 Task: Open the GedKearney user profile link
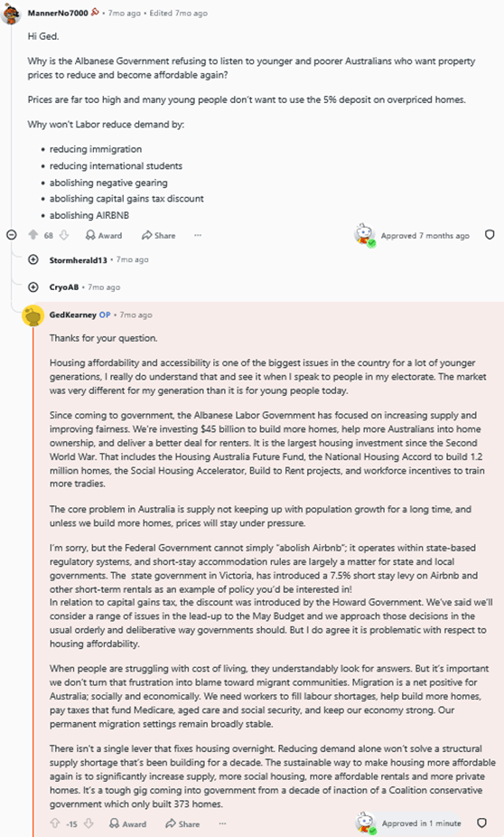click(x=73, y=315)
